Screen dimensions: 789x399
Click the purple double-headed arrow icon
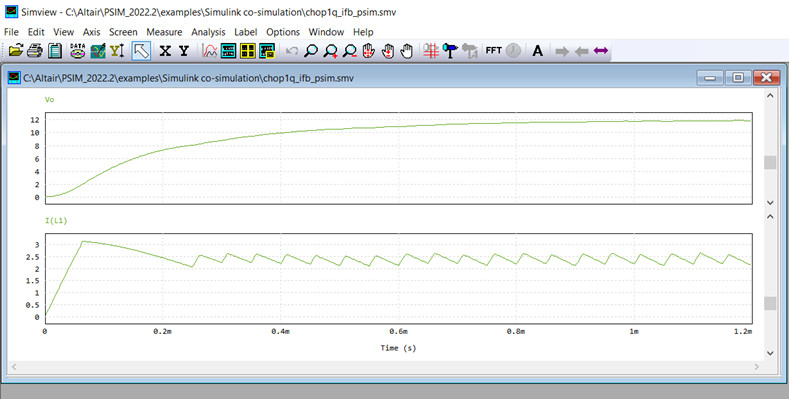tap(601, 51)
